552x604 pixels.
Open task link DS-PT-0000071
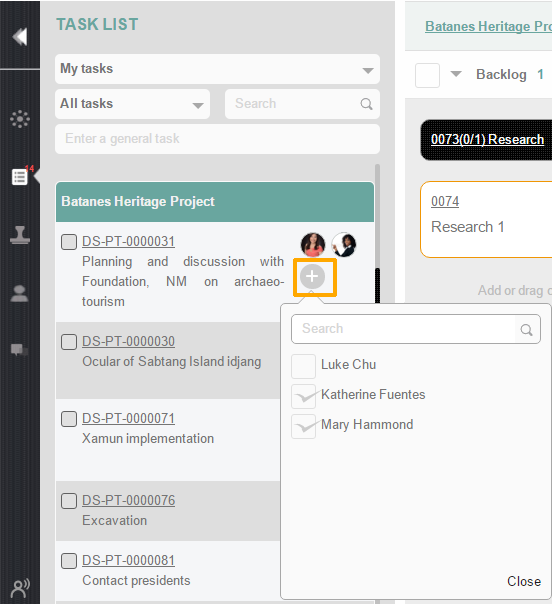pos(128,418)
